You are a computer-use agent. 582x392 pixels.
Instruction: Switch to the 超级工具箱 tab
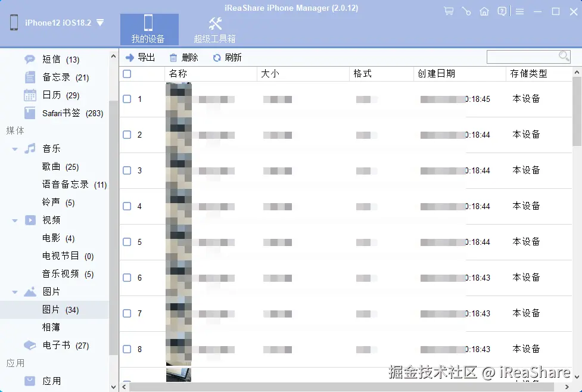pyautogui.click(x=214, y=29)
